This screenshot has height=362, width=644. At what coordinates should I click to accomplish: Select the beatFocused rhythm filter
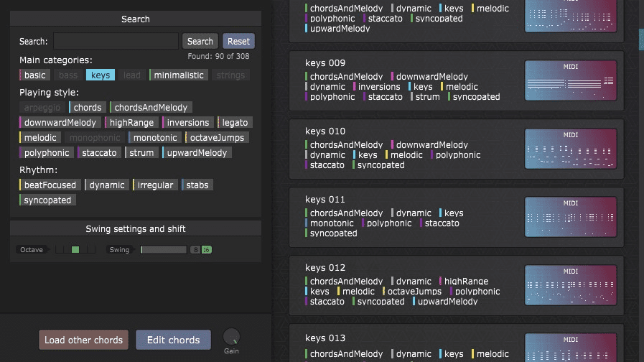(x=50, y=185)
